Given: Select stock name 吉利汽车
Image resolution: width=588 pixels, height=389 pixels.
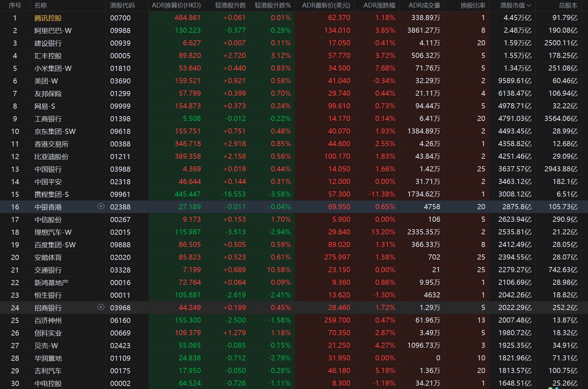Looking at the screenshot, I should (48, 371).
